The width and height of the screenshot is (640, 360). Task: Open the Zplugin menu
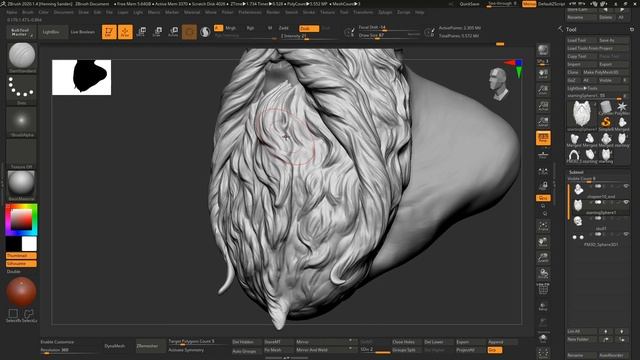pos(385,12)
